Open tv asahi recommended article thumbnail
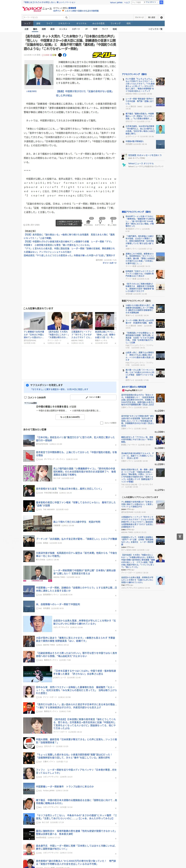The image size is (186, 868). pos(34,321)
